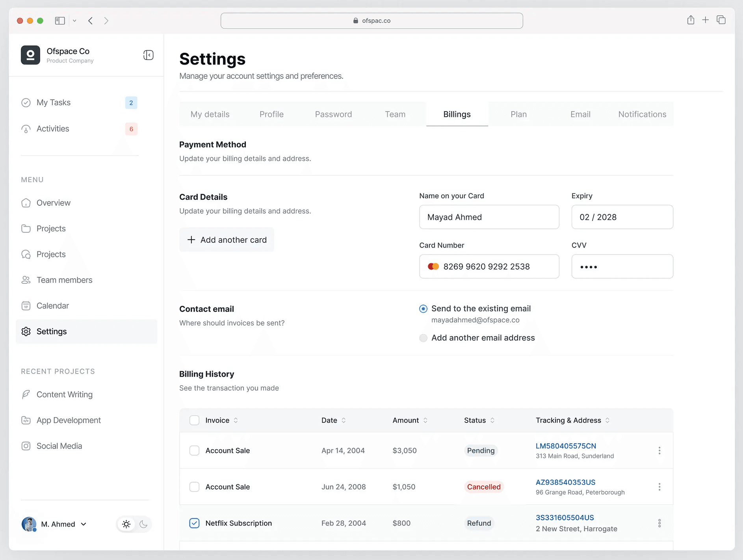Image resolution: width=743 pixels, height=560 pixels.
Task: Click the ofspac.co address bar
Action: pos(372,20)
